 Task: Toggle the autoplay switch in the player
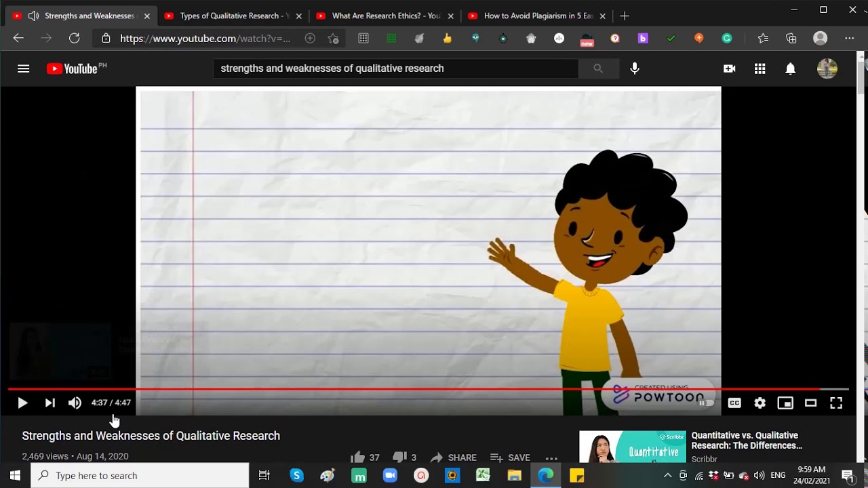coord(707,403)
